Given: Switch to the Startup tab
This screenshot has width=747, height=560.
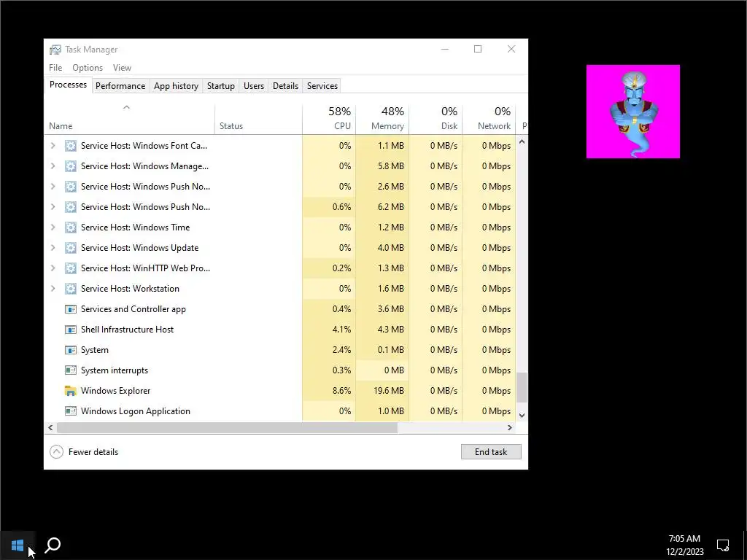Looking at the screenshot, I should (220, 86).
